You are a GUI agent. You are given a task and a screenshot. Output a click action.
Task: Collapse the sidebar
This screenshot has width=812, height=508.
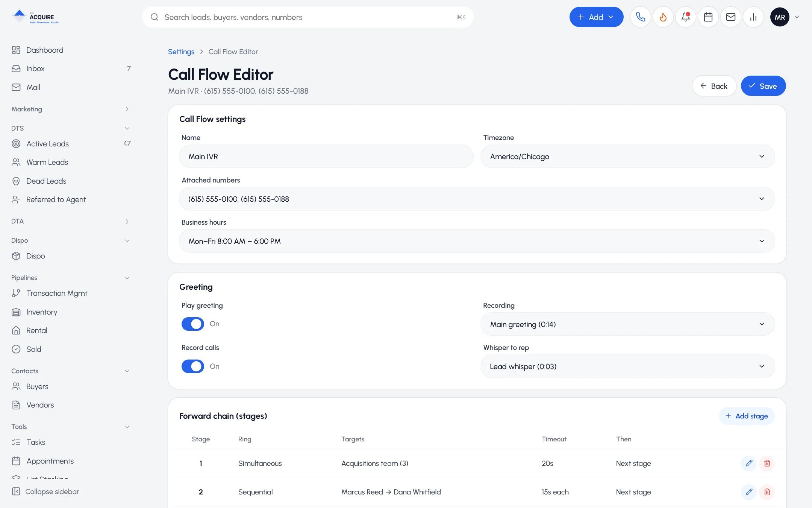point(45,491)
